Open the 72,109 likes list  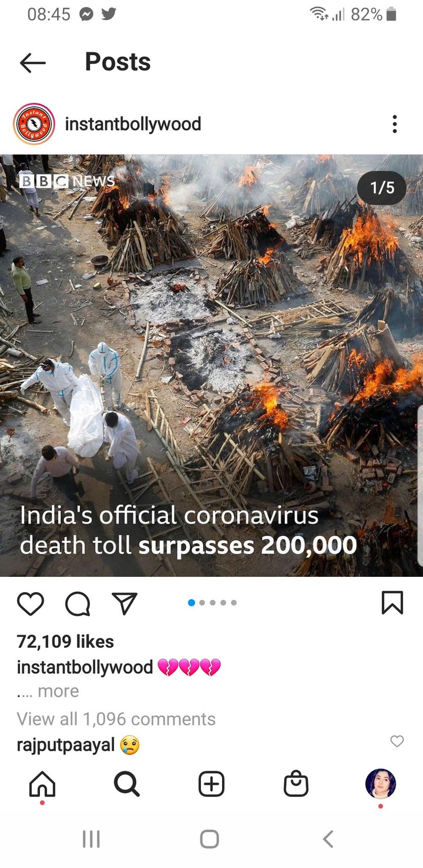65,641
